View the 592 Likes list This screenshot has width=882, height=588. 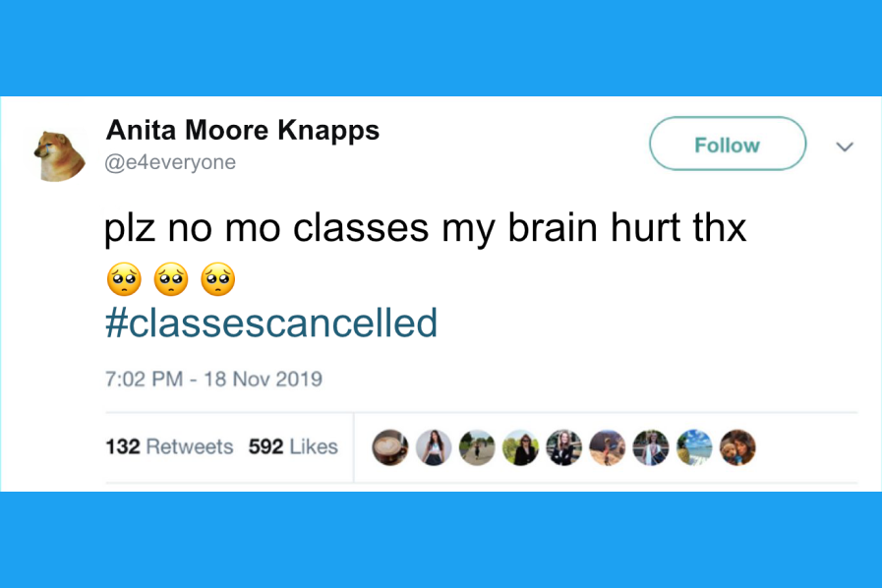click(293, 446)
